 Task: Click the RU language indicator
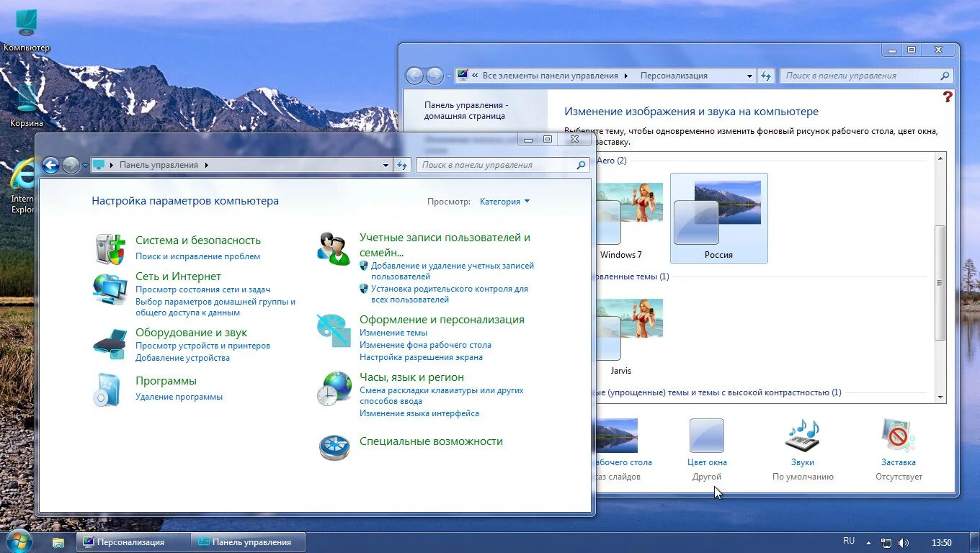pos(849,541)
